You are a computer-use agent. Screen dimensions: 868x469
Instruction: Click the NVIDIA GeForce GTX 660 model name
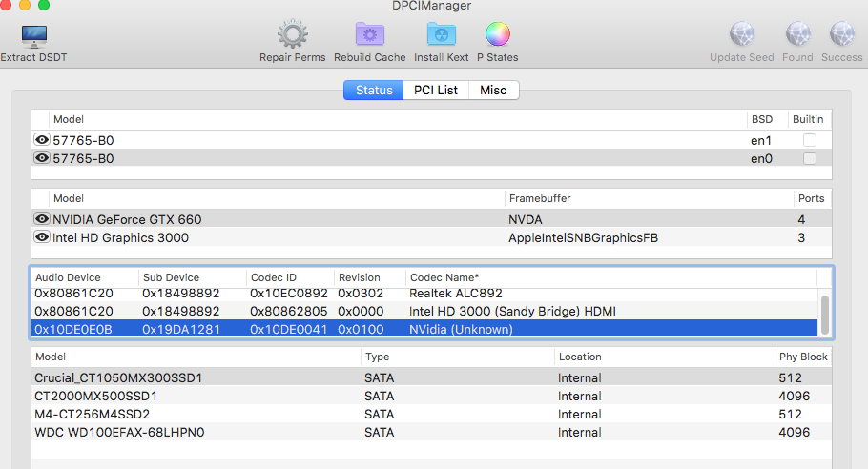click(127, 219)
